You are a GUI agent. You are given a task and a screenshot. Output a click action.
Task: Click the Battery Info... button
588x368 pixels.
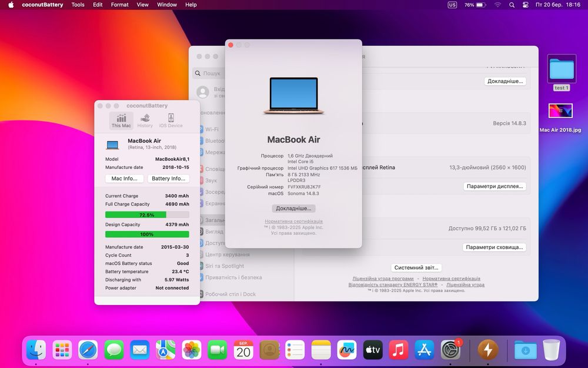[168, 178]
